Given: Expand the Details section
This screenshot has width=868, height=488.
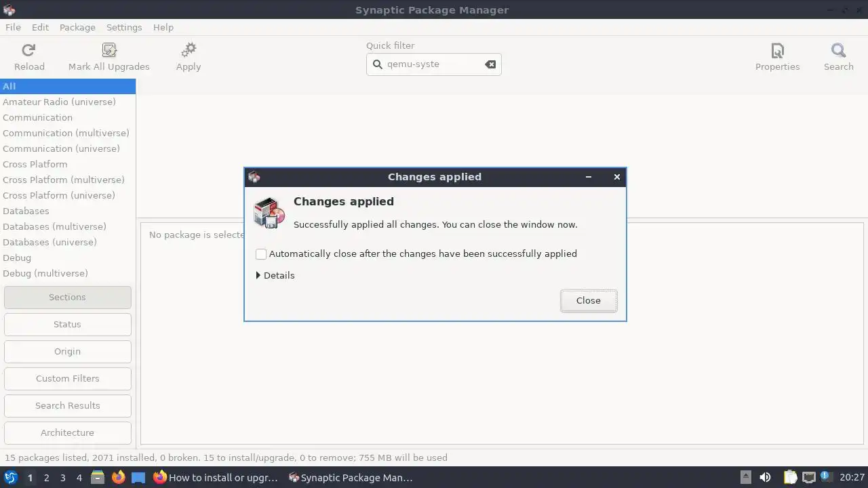Looking at the screenshot, I should pos(275,275).
